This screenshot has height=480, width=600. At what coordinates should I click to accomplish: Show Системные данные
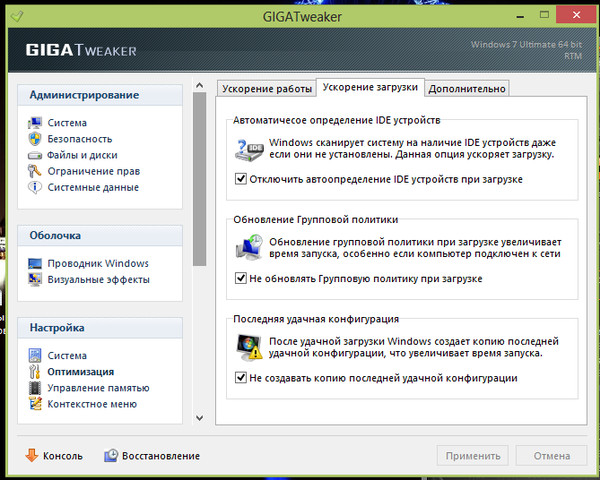pyautogui.click(x=93, y=187)
